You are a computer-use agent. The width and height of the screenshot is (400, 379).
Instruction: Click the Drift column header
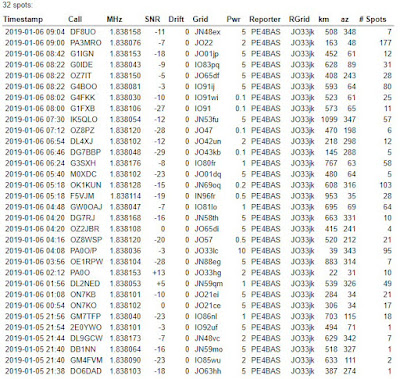click(x=176, y=19)
